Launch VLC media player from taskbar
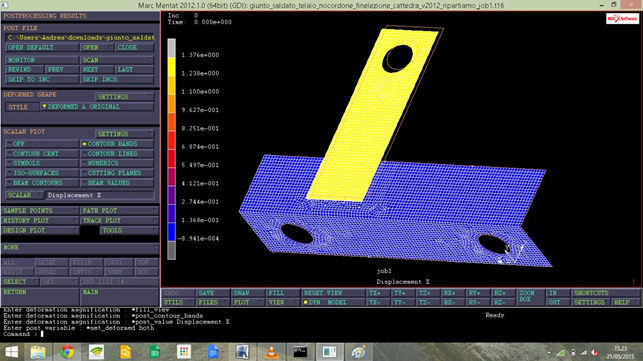Screen dimensions: 643x361 [271, 352]
